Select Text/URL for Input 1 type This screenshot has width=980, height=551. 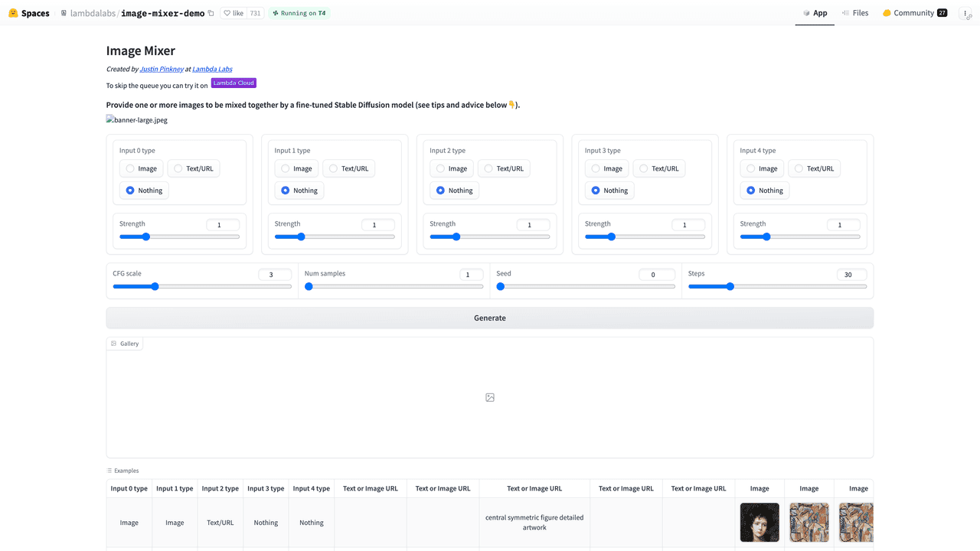click(x=348, y=168)
